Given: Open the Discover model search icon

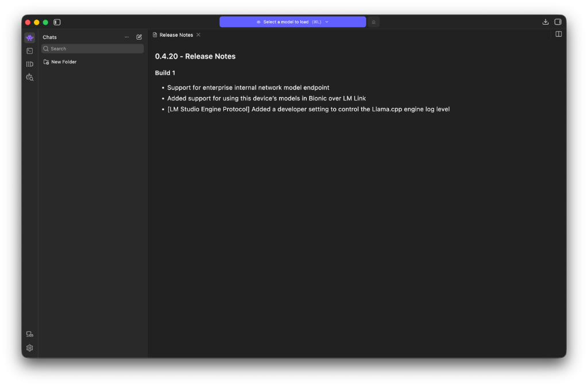Looking at the screenshot, I should [x=30, y=78].
